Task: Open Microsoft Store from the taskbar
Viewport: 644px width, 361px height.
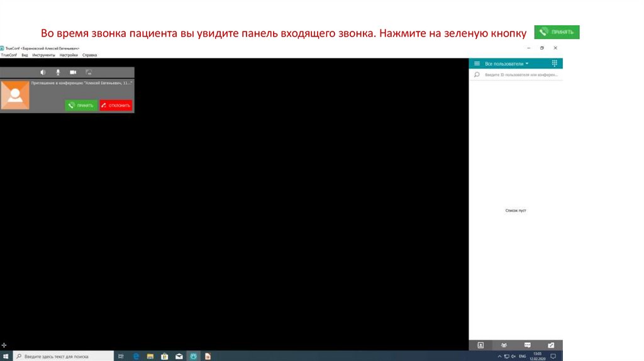Action: 165,356
